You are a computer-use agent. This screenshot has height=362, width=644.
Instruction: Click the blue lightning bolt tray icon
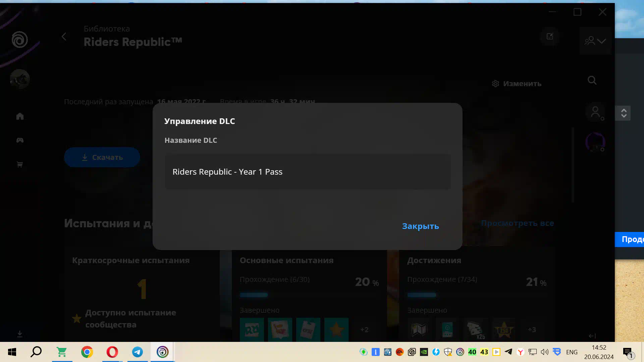pyautogui.click(x=436, y=352)
